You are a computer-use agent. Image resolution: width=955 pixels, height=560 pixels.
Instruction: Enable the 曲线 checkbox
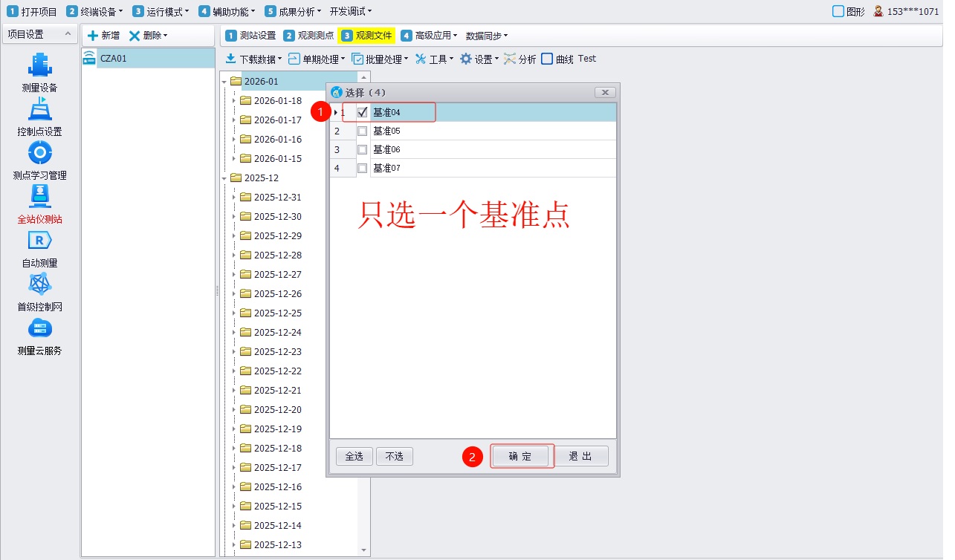click(547, 59)
